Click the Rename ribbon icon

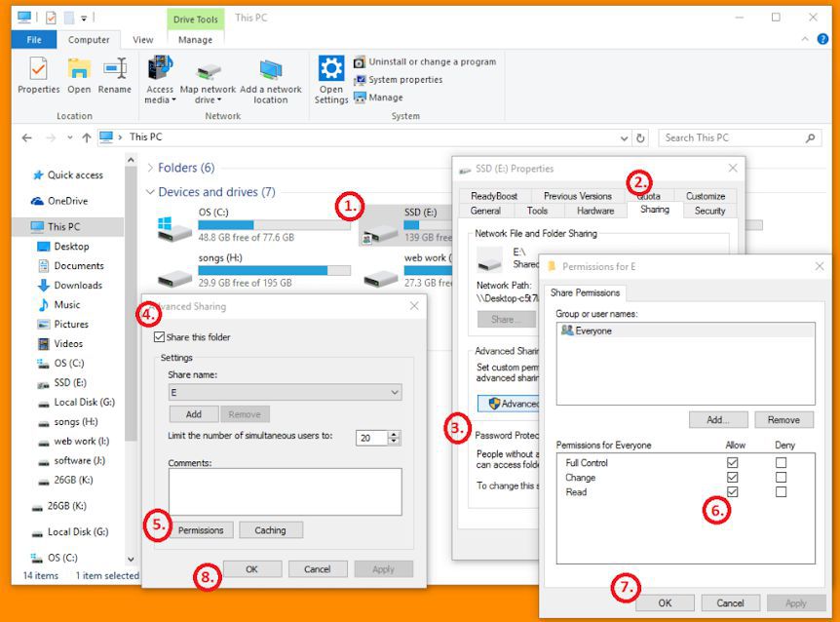pyautogui.click(x=114, y=70)
